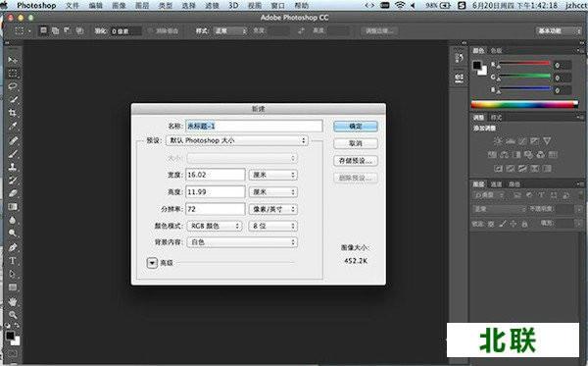Select the Quick Selection tool
This screenshot has height=366, width=588.
click(x=13, y=100)
